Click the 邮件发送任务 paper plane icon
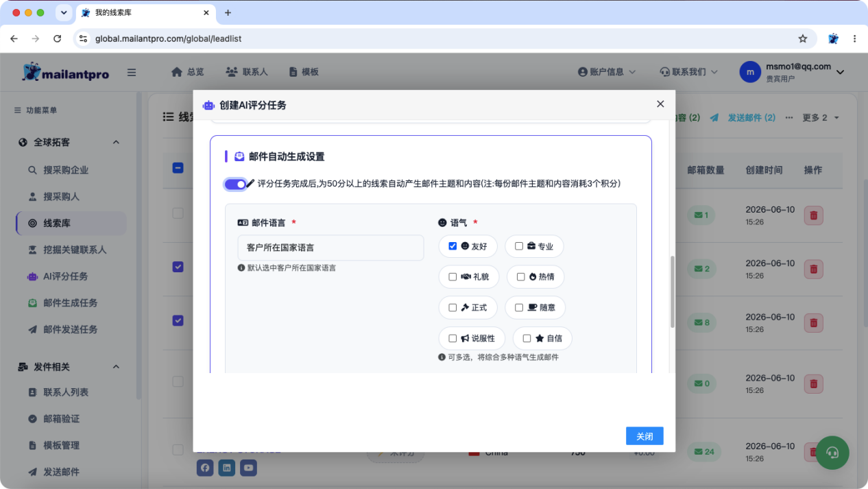The image size is (868, 489). 32,330
